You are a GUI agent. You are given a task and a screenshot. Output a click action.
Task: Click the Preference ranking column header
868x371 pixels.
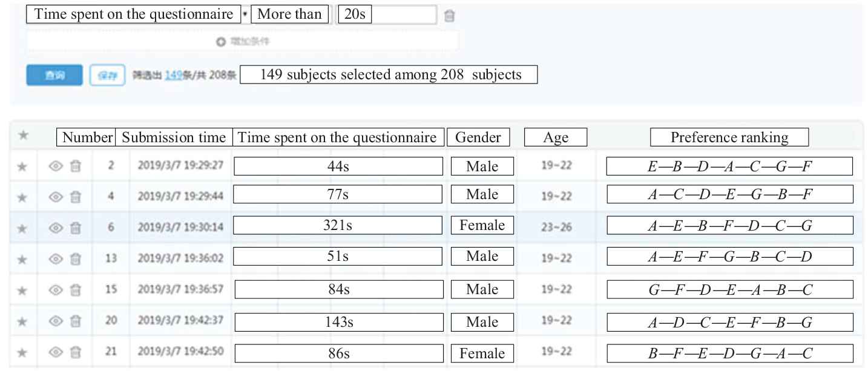[729, 137]
